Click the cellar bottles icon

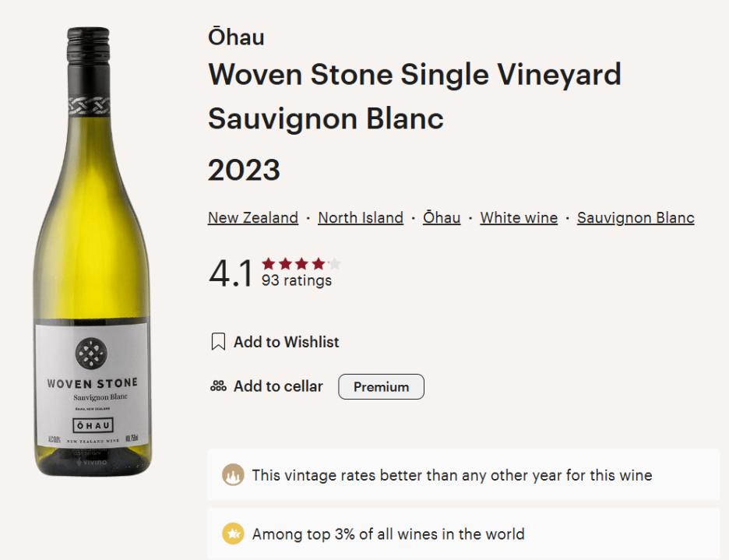[218, 386]
